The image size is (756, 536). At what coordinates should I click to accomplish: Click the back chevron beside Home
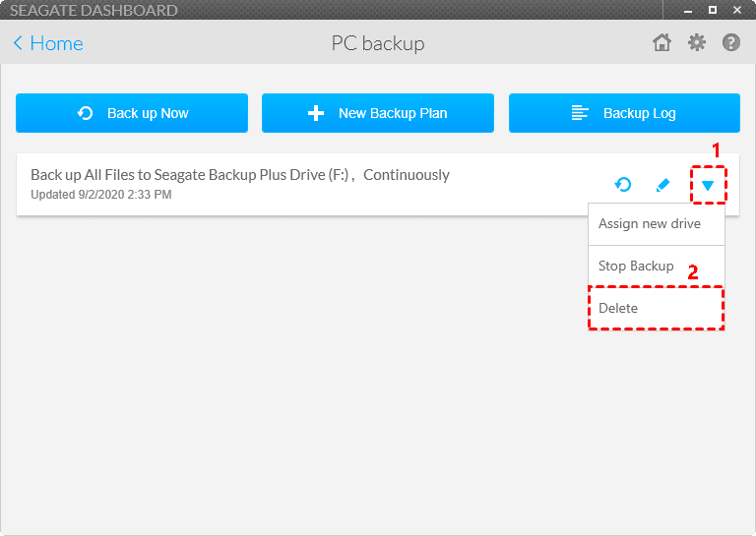(x=18, y=43)
